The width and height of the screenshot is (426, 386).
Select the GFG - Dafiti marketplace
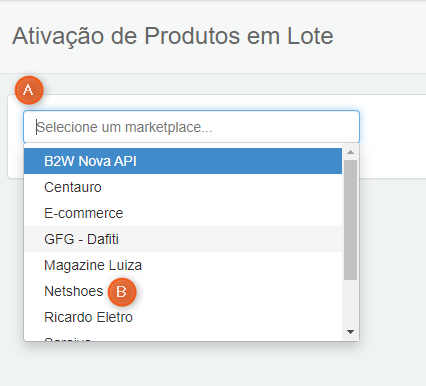pyautogui.click(x=183, y=239)
